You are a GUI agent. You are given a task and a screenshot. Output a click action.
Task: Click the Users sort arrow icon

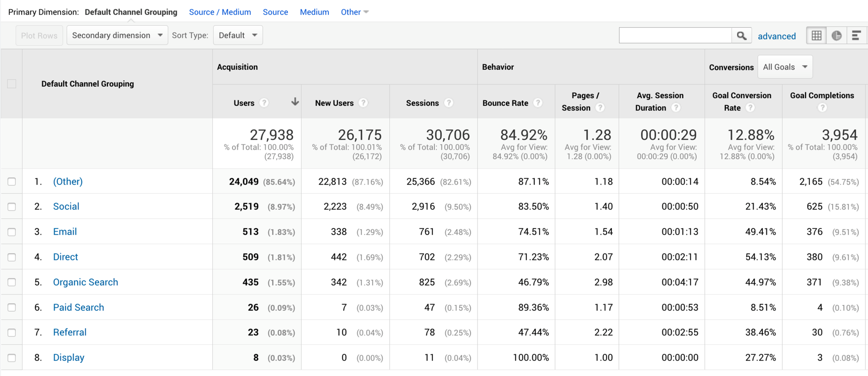tap(295, 102)
